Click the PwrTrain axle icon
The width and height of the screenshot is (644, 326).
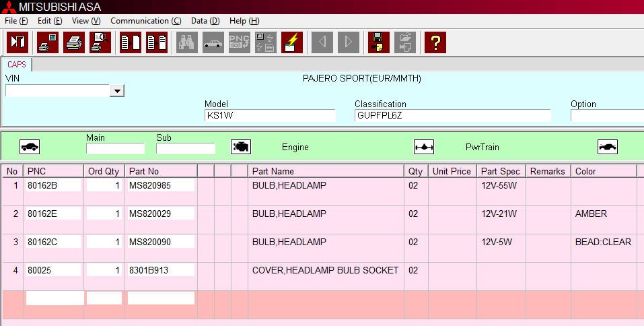[x=424, y=147]
